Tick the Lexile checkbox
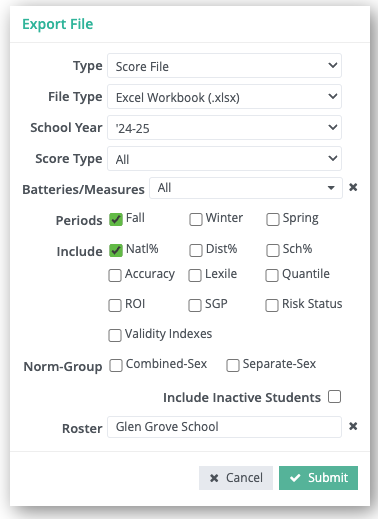The height and width of the screenshot is (519, 378). (195, 276)
